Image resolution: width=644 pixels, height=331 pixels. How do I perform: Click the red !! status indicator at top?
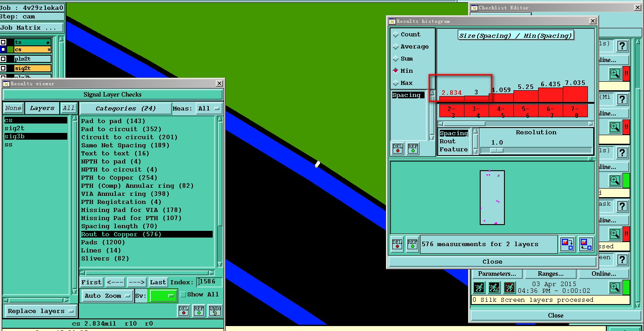[626, 74]
